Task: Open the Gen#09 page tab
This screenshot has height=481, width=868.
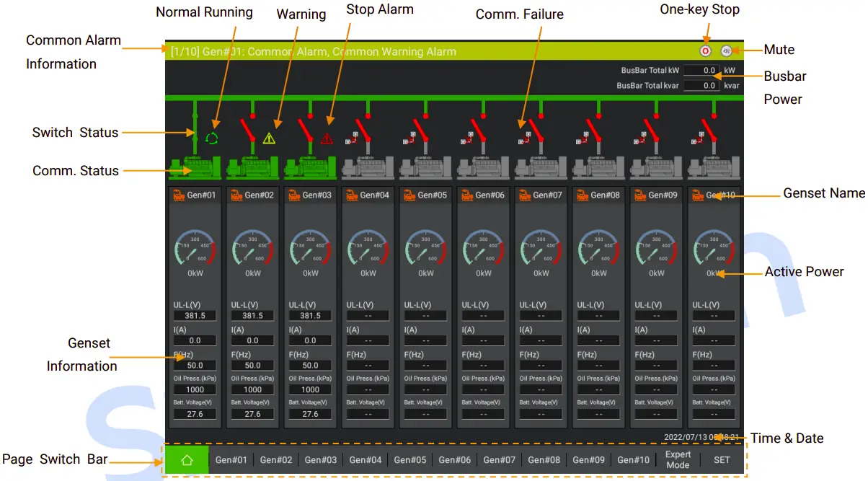Action: pyautogui.click(x=588, y=460)
